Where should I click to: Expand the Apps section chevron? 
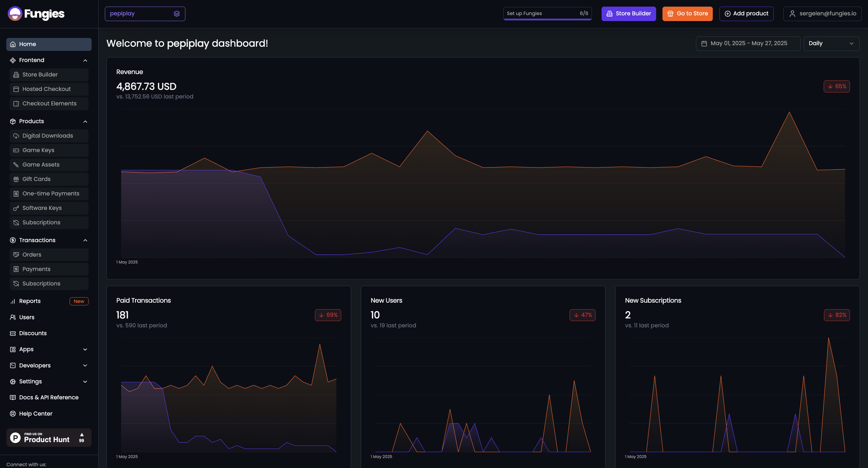pyautogui.click(x=85, y=349)
